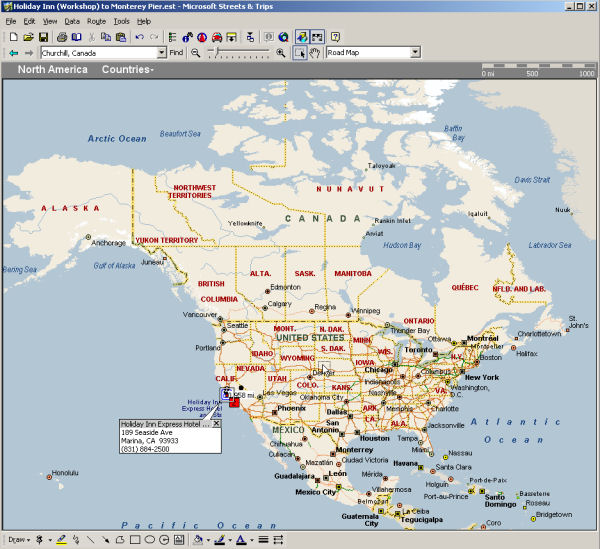
Task: Toggle the Drawing toolbar icon
Action: [x=317, y=37]
